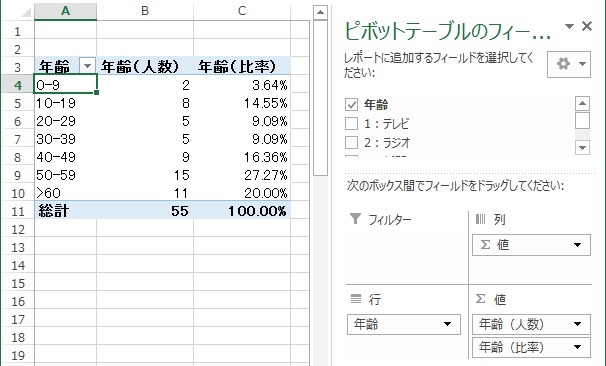Click the 列 area columns icon
Screen dimensions: 606x366
click(480, 219)
